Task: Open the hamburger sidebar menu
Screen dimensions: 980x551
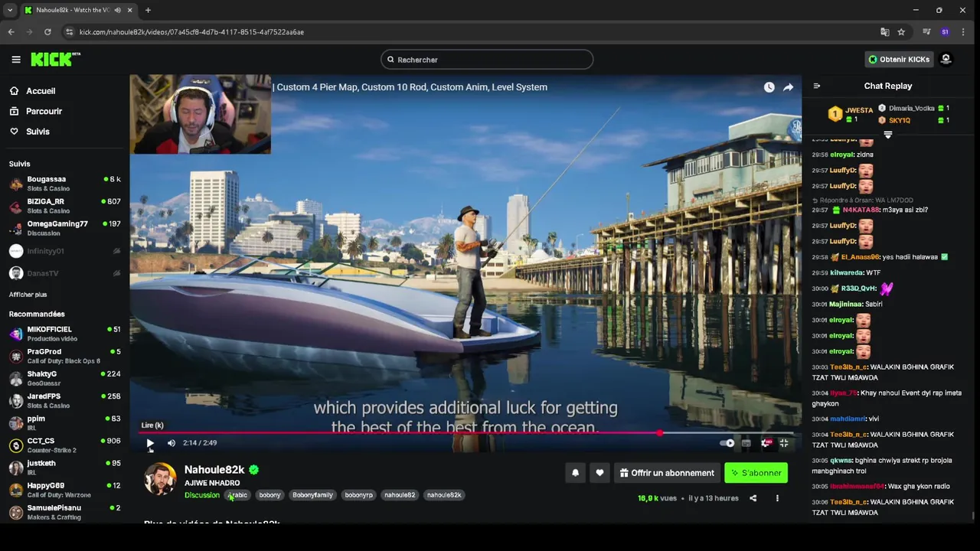Action: click(16, 60)
